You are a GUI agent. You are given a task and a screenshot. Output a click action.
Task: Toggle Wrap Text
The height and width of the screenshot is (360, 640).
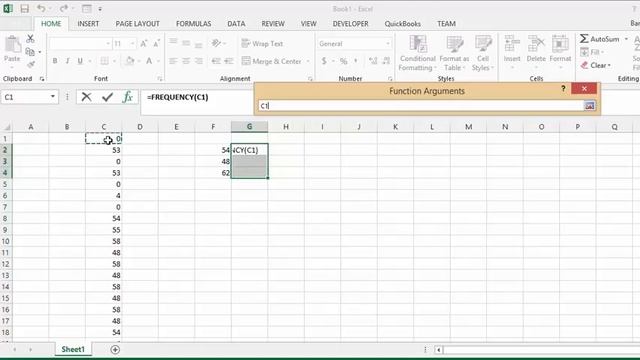(x=262, y=43)
